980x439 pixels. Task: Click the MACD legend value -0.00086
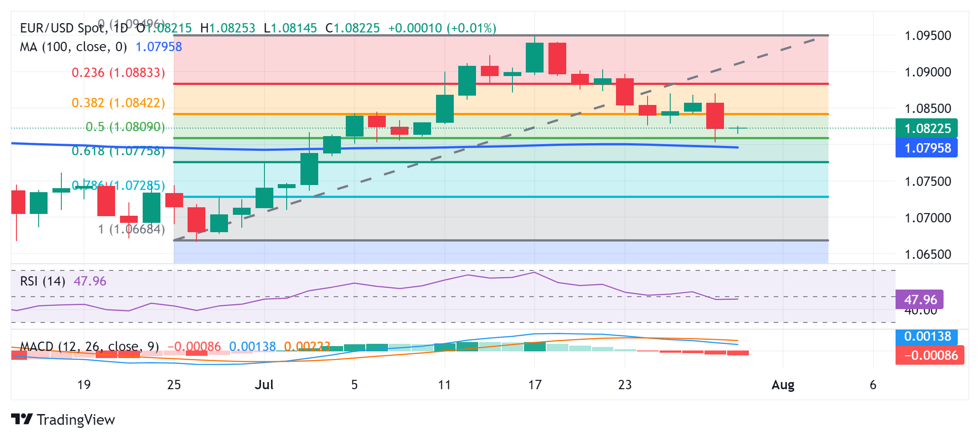(194, 346)
